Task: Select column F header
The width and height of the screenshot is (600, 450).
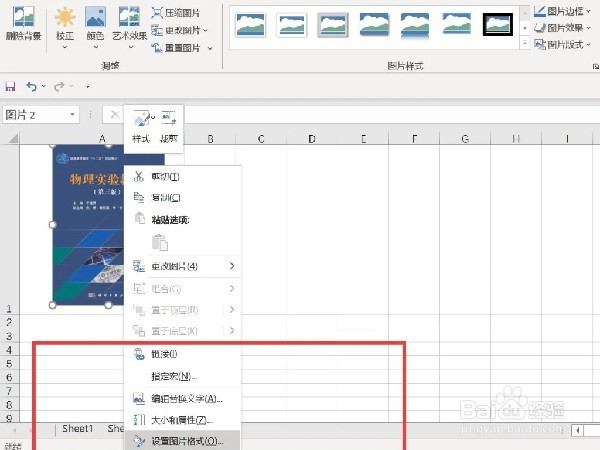Action: [414, 139]
